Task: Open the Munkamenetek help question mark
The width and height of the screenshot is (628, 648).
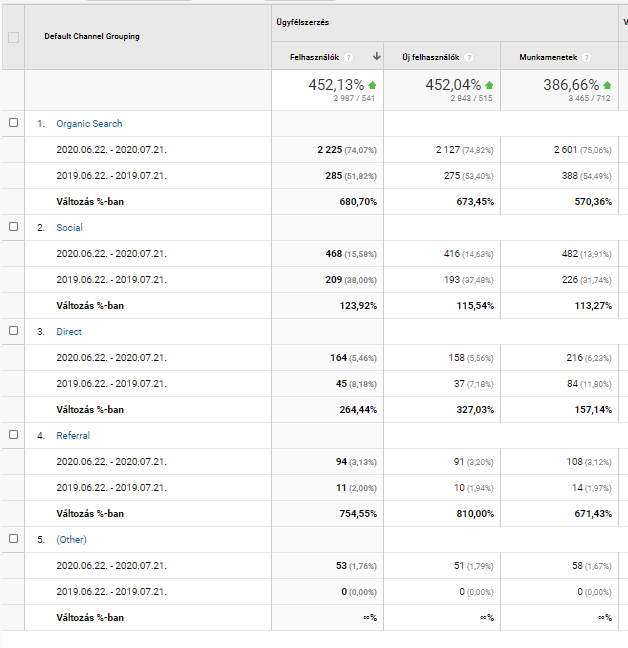Action: pyautogui.click(x=586, y=58)
